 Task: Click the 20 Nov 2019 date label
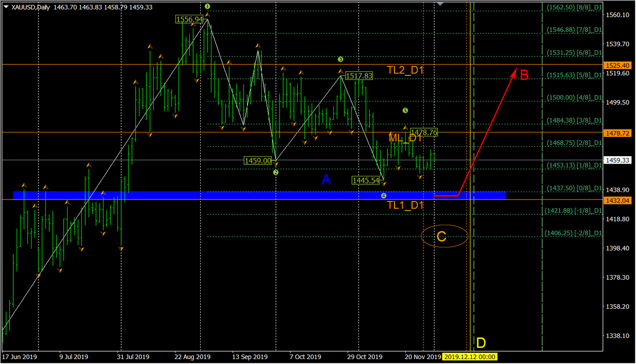point(423,357)
